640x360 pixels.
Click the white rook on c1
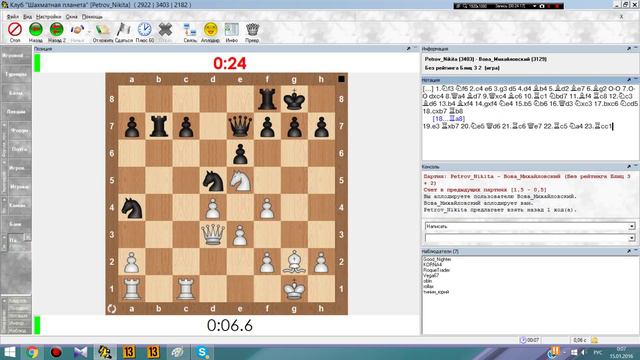[x=186, y=289]
